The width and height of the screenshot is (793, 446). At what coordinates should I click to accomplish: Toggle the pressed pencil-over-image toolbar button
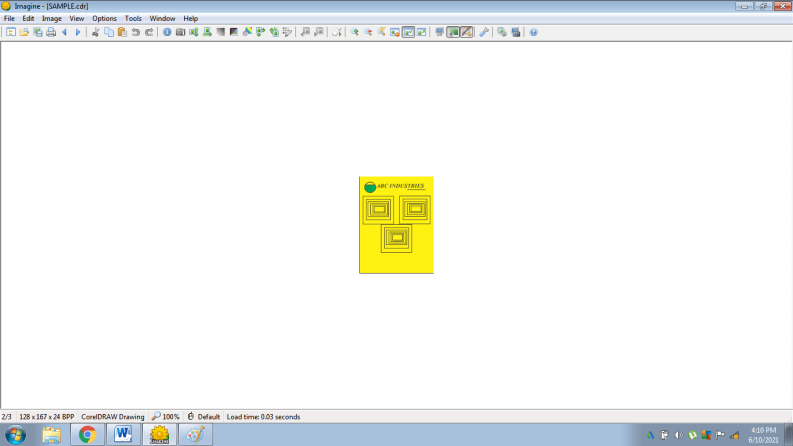(x=466, y=32)
